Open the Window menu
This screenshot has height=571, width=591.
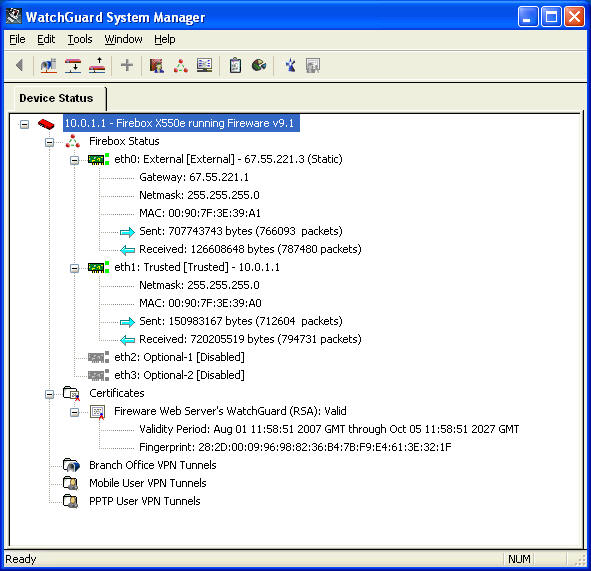tap(124, 39)
